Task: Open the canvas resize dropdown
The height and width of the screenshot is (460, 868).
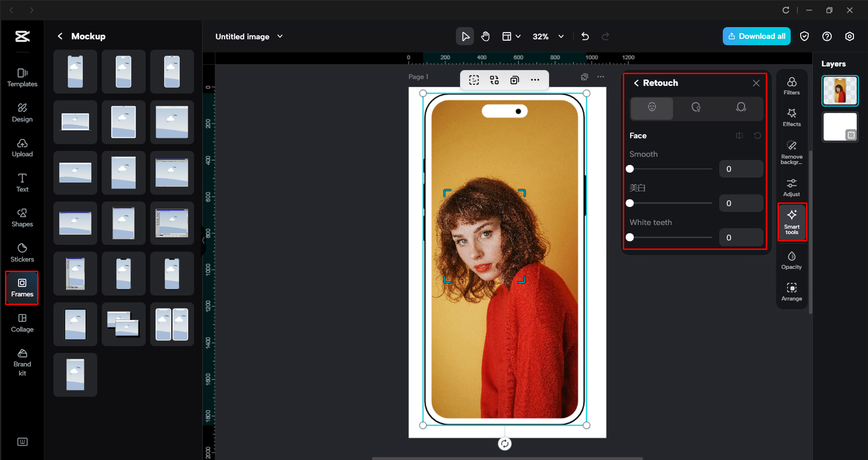Action: (x=511, y=36)
